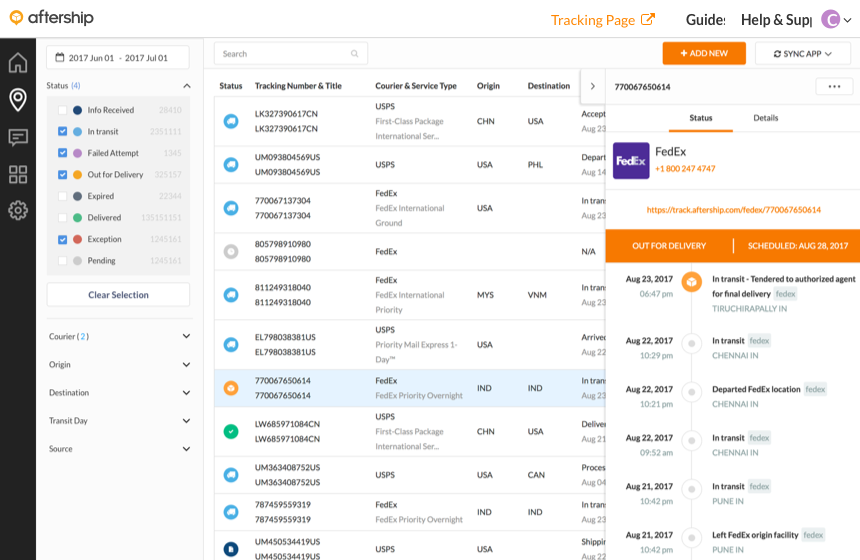Open the Shipments location pin icon
The height and width of the screenshot is (560, 860).
click(18, 100)
